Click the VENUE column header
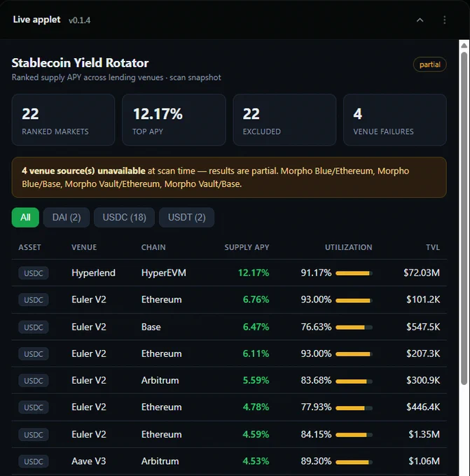 84,247
